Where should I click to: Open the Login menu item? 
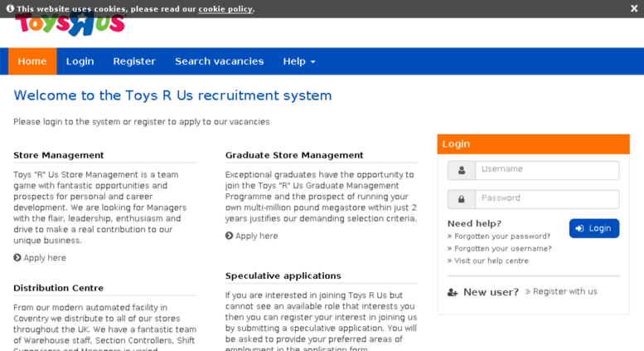coord(80,61)
